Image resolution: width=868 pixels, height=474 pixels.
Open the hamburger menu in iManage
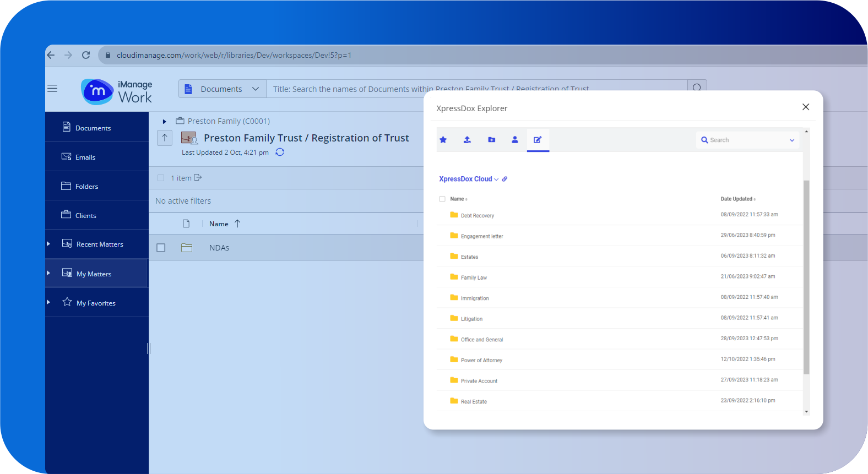tap(52, 89)
